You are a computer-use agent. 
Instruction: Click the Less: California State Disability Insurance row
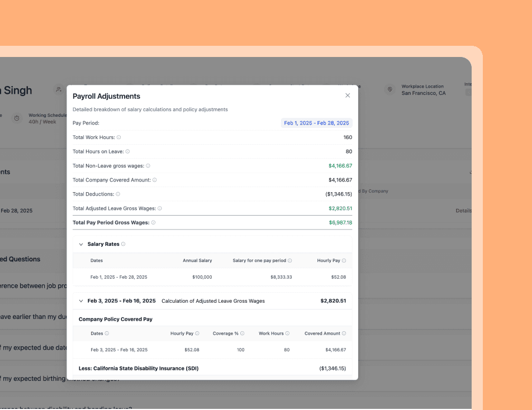(212, 369)
